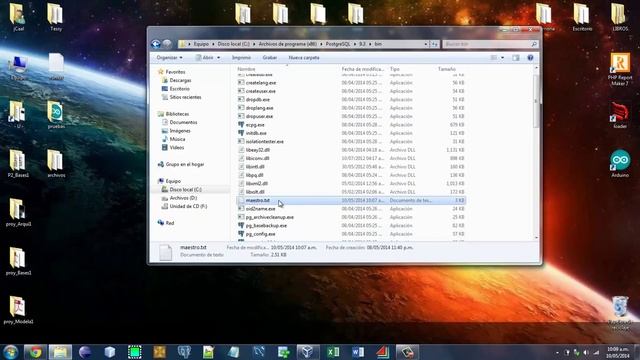The image size is (640, 360).
Task: Select Red in the navigation pane
Action: (170, 223)
